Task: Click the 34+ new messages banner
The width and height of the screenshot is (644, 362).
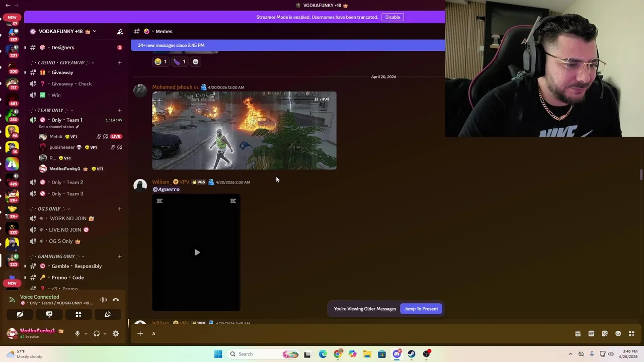Action: click(x=288, y=45)
